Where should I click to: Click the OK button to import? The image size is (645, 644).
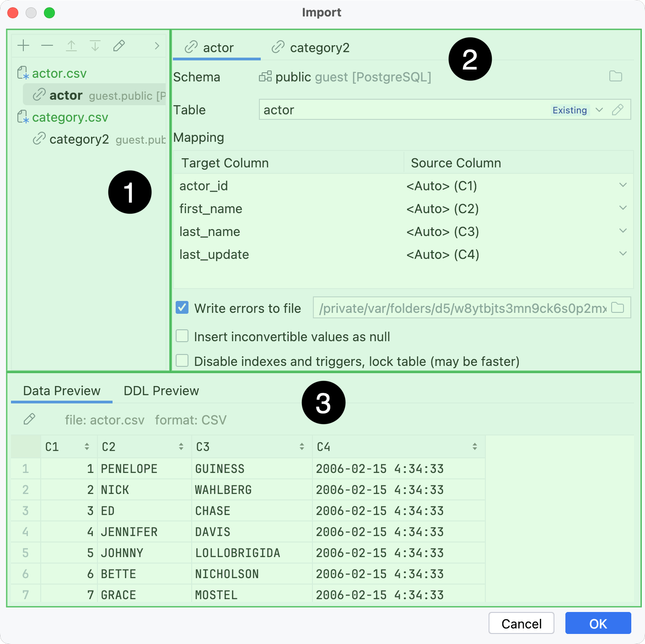[598, 623]
